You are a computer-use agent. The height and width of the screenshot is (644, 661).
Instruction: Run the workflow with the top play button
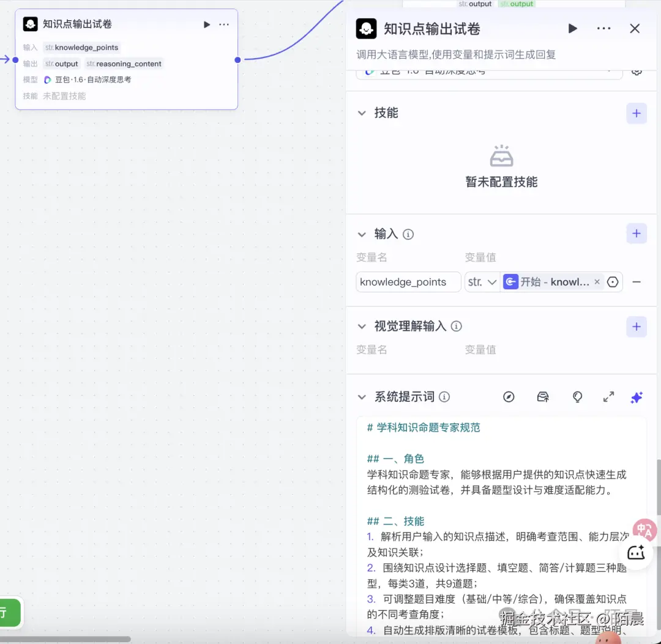point(572,28)
